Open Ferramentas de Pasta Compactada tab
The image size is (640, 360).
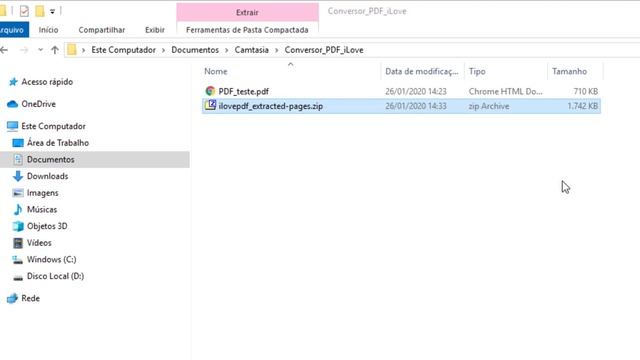(x=247, y=30)
